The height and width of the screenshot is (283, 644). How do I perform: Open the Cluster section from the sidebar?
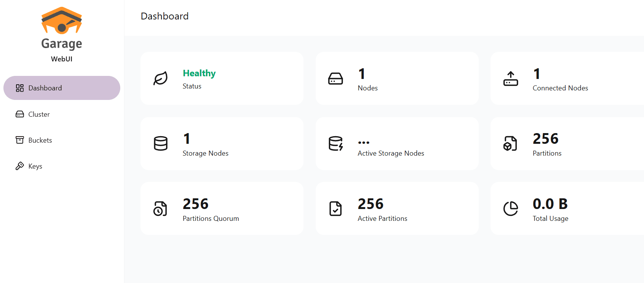pos(39,114)
